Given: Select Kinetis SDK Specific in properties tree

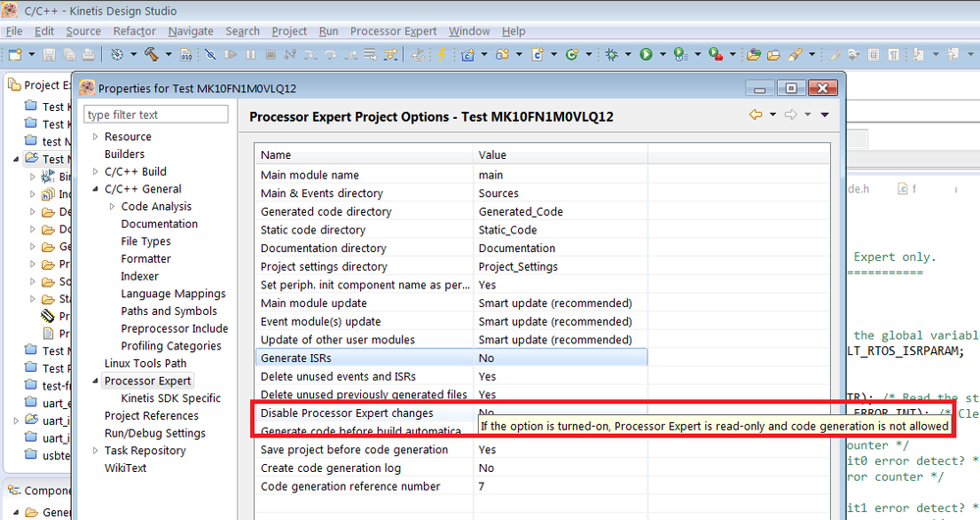Looking at the screenshot, I should (x=171, y=398).
